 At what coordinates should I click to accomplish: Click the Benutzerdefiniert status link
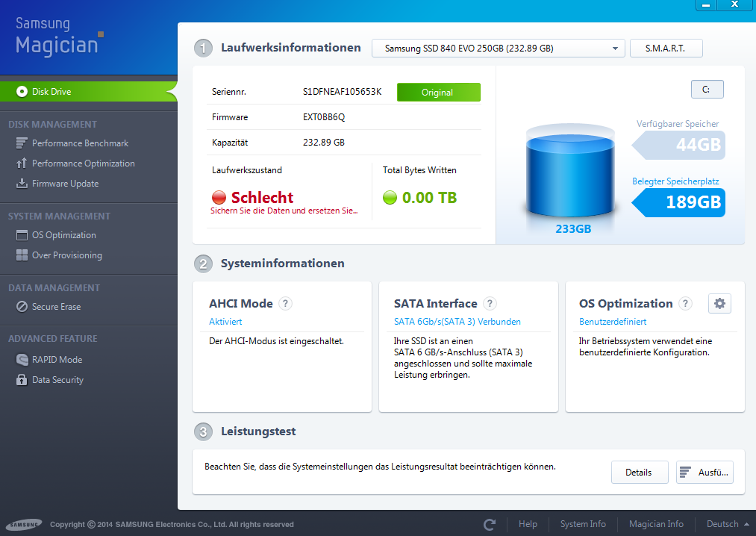click(x=613, y=322)
